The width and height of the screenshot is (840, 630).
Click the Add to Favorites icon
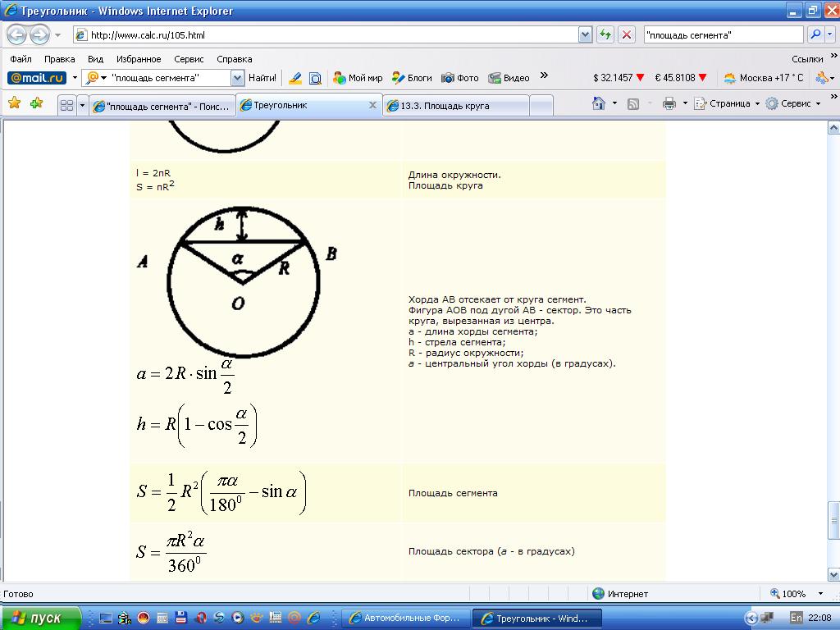[36, 103]
